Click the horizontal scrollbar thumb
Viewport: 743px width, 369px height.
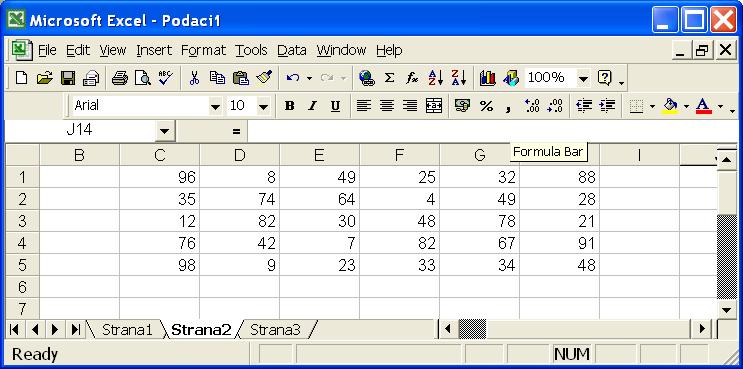click(x=472, y=329)
